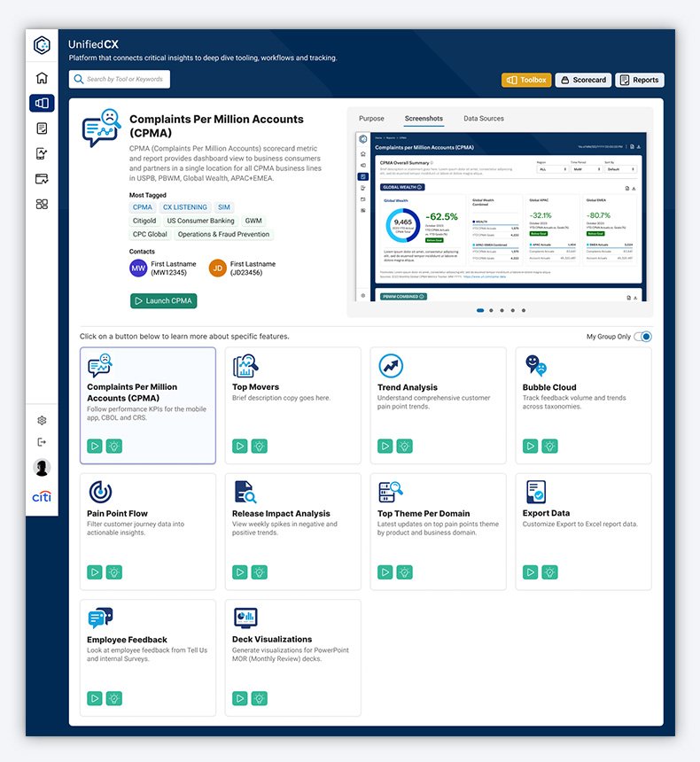Click Release Impact Analysis lightbulb icon
700x762 pixels.
(x=259, y=572)
